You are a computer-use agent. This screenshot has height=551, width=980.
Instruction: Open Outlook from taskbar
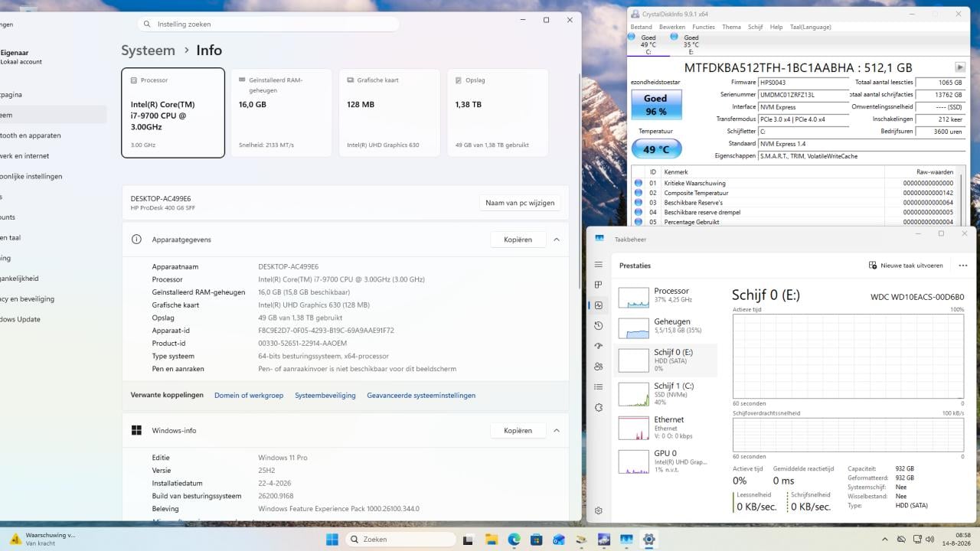(x=559, y=540)
